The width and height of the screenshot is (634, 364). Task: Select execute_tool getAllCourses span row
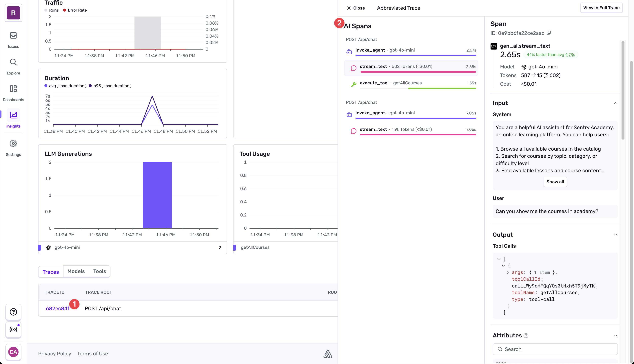[x=411, y=85]
